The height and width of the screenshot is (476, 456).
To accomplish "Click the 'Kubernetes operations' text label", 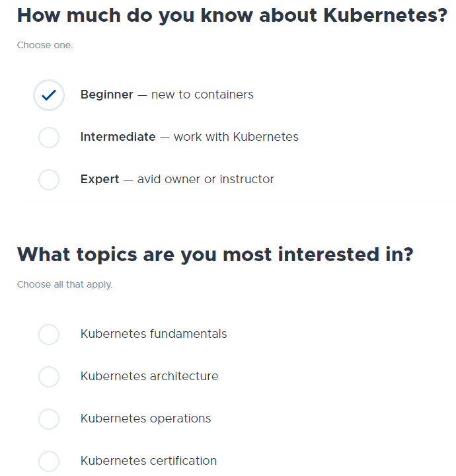I will tap(145, 418).
